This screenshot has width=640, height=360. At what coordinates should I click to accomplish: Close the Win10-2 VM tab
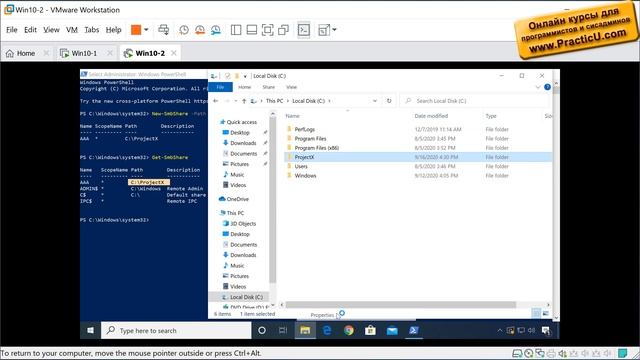pos(174,53)
